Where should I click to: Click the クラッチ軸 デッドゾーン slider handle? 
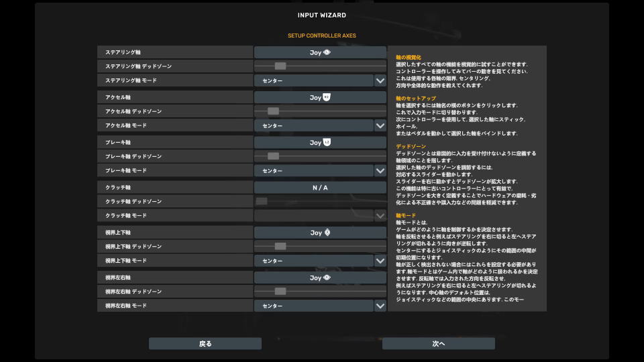pyautogui.click(x=262, y=201)
